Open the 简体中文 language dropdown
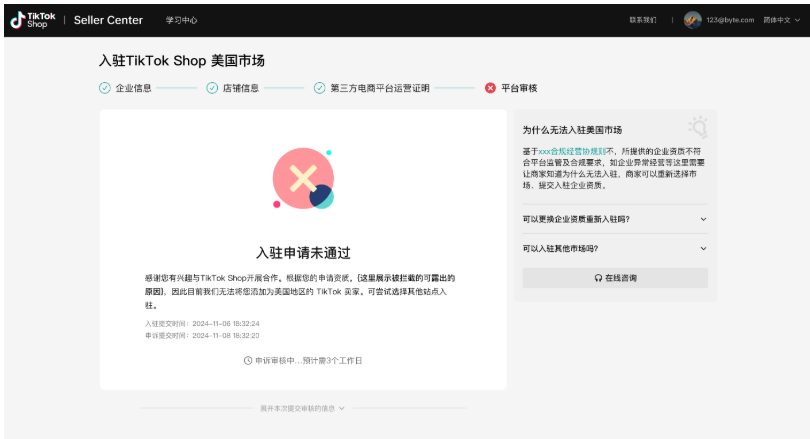This screenshot has width=810, height=439. (782, 20)
